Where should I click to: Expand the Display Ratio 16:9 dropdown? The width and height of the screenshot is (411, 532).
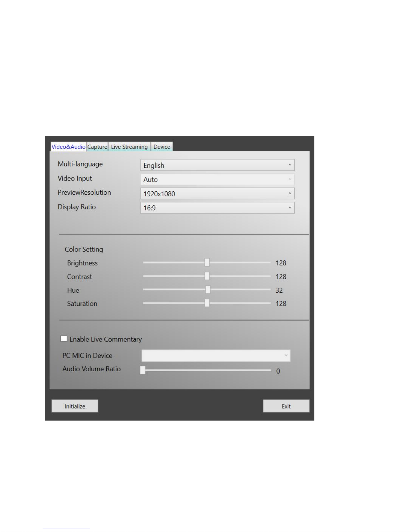(217, 208)
